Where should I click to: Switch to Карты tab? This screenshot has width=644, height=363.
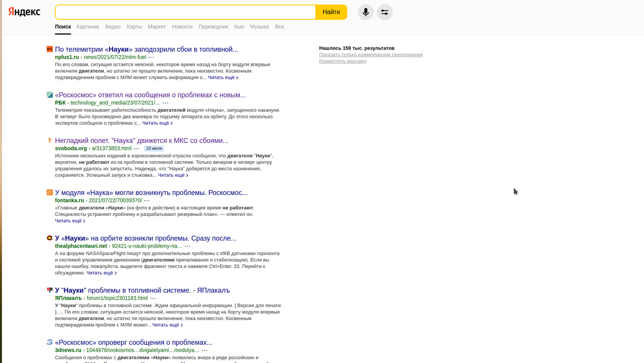click(134, 27)
